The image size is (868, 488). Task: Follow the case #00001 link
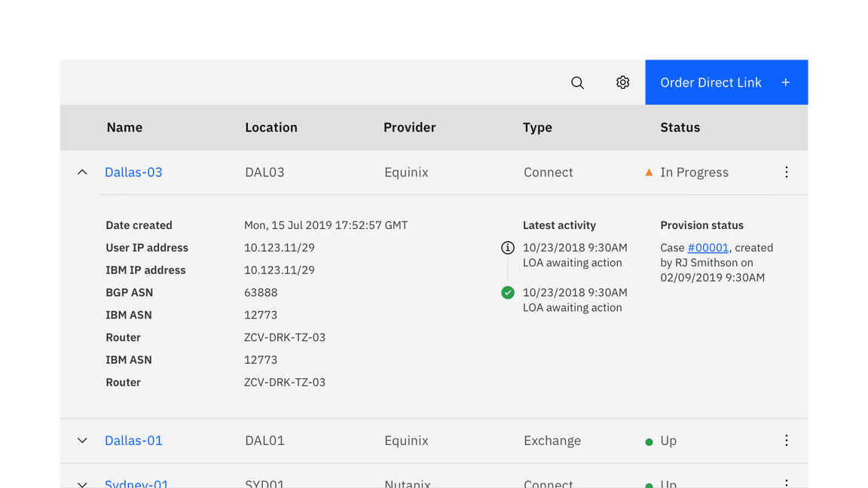click(x=708, y=248)
